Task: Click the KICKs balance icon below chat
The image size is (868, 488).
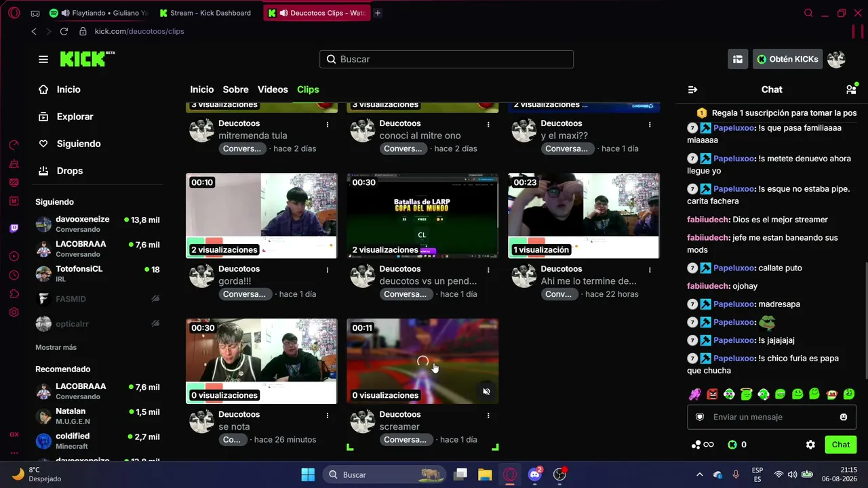Action: [x=732, y=445]
